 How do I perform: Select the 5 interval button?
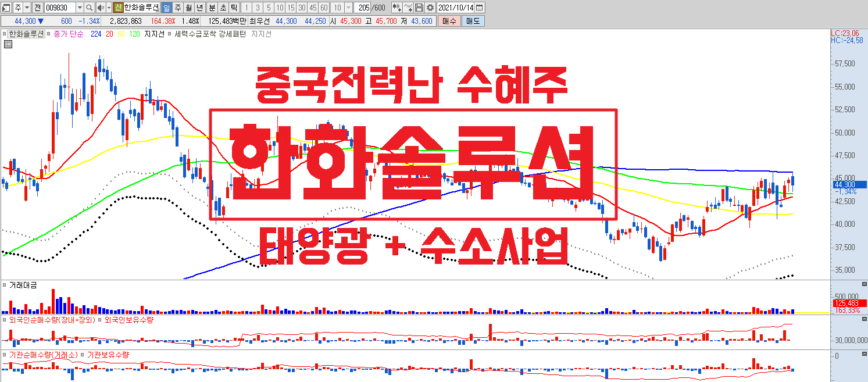click(x=269, y=8)
